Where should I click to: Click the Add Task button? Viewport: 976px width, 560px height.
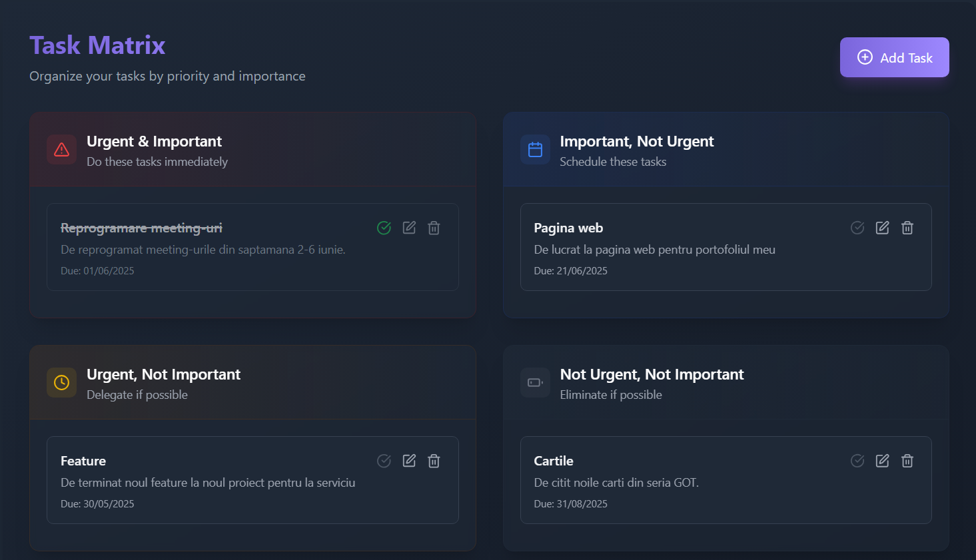coord(894,57)
